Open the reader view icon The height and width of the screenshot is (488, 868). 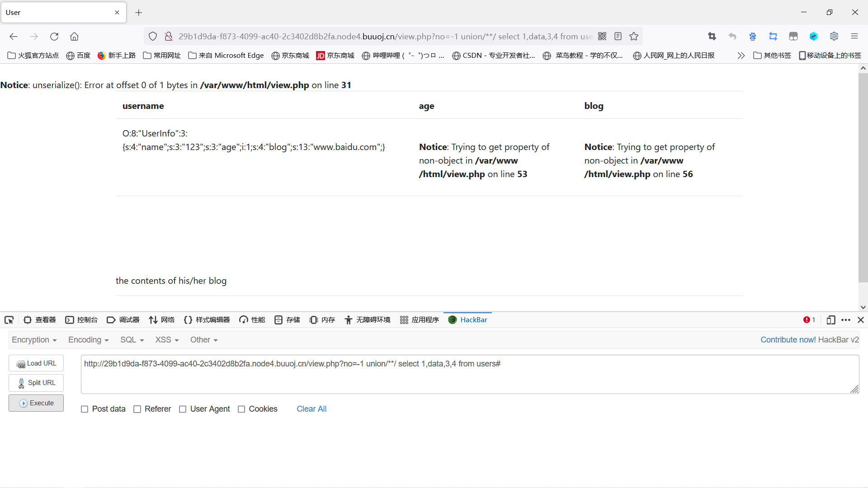[x=618, y=37]
